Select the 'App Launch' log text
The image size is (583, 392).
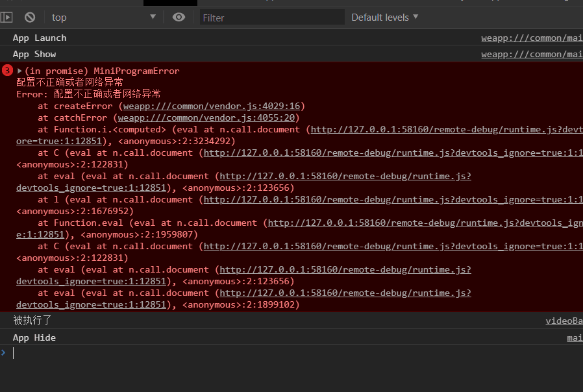point(40,38)
